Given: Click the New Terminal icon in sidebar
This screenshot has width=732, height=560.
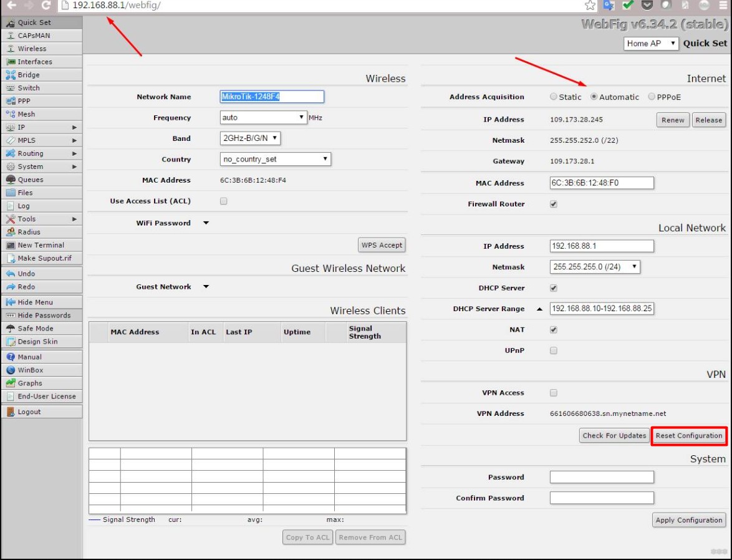Looking at the screenshot, I should click(10, 244).
